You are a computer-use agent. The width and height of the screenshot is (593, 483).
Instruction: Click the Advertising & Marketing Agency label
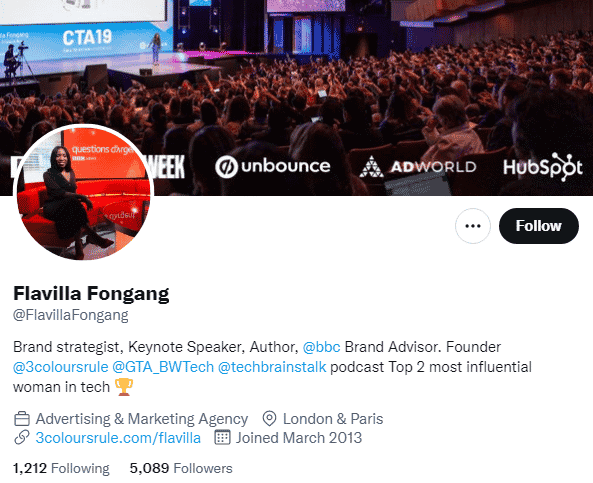point(142,419)
